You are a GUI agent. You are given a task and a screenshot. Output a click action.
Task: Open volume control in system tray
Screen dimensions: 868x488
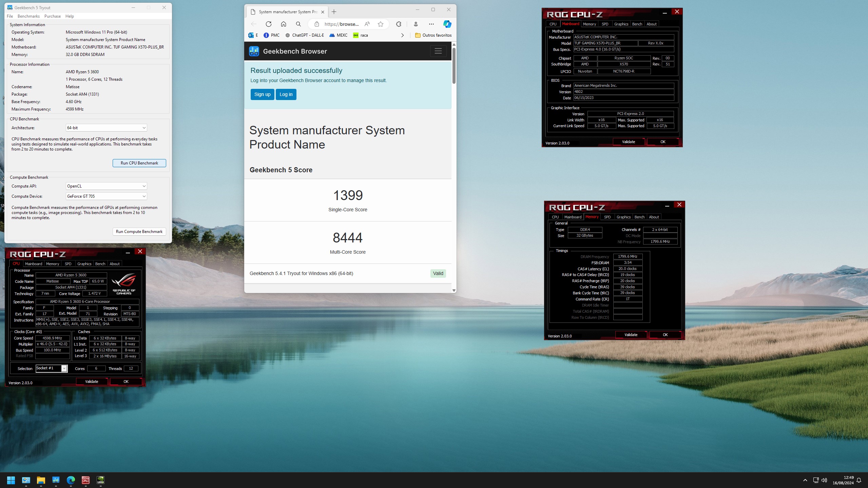(824, 480)
